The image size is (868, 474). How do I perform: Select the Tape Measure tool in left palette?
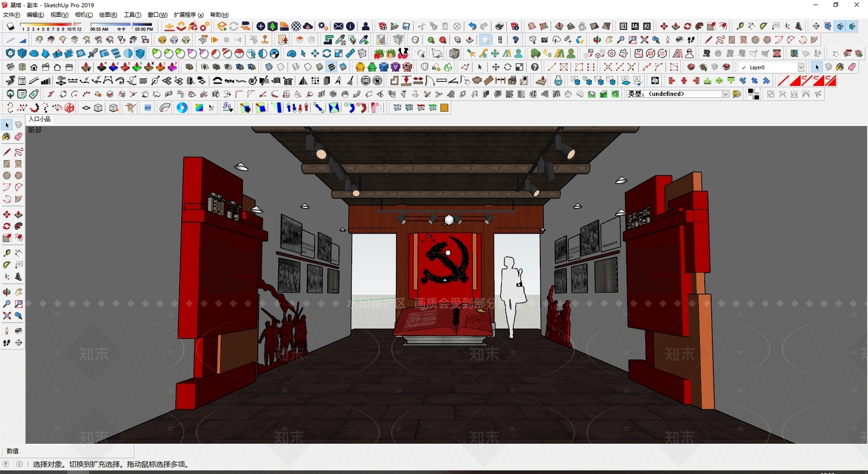[x=7, y=253]
